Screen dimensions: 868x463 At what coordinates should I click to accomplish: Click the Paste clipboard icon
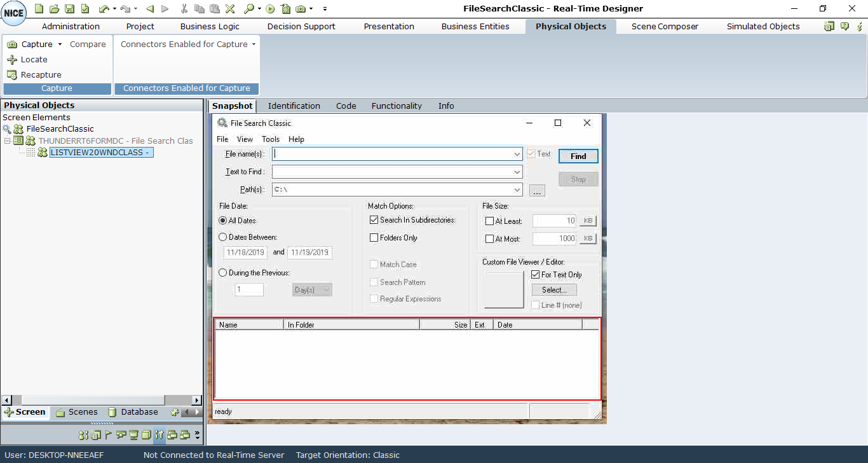coord(215,9)
